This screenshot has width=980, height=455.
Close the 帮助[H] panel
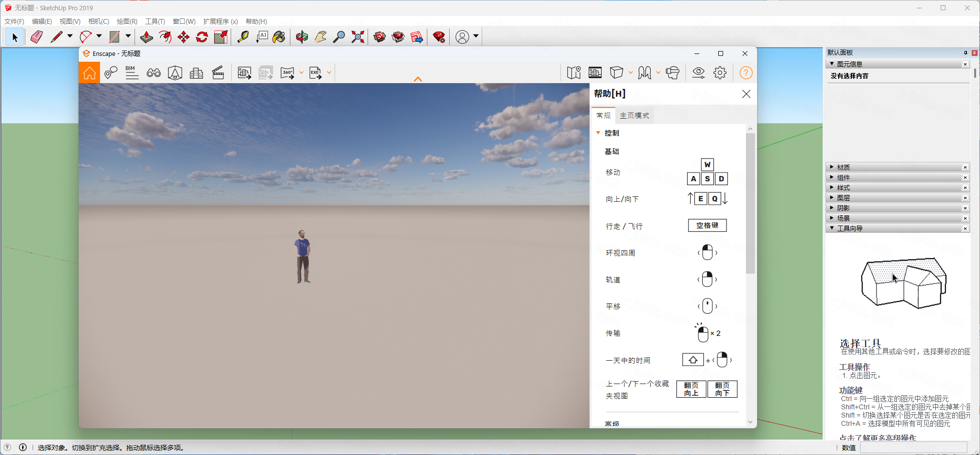[746, 94]
